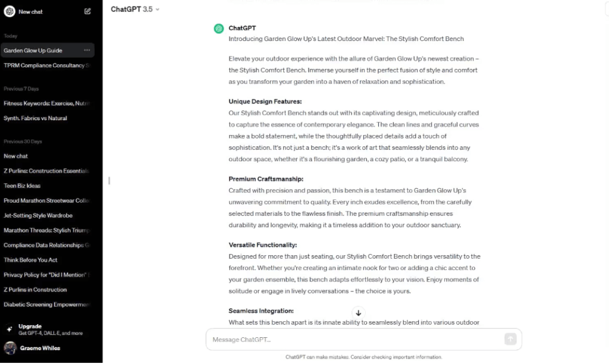Screen dimensions: 609x364
Task: Open the Diabetic Screening Empowerment chat
Action: [x=48, y=305]
